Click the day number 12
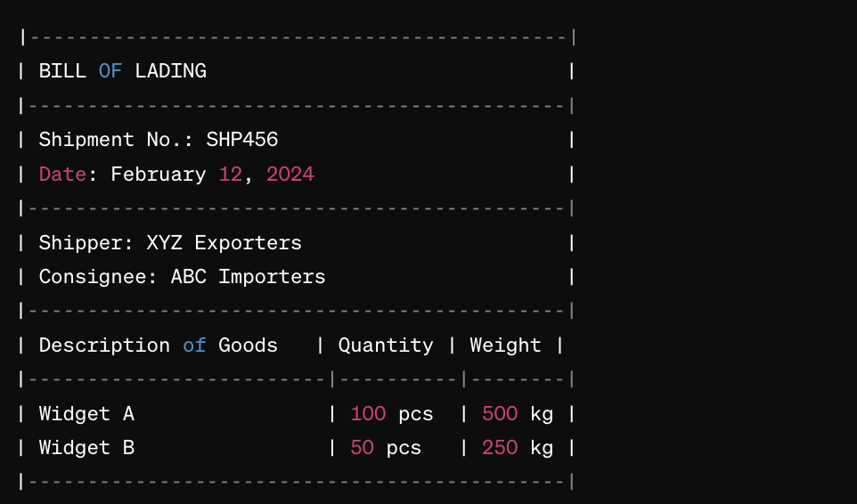 [231, 175]
